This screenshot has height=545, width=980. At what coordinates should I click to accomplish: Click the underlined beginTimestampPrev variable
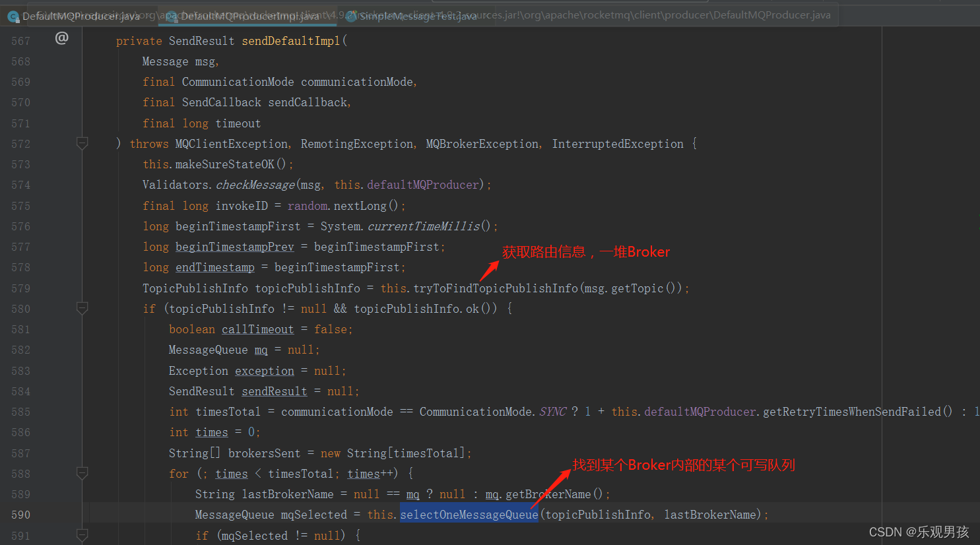pyautogui.click(x=235, y=247)
